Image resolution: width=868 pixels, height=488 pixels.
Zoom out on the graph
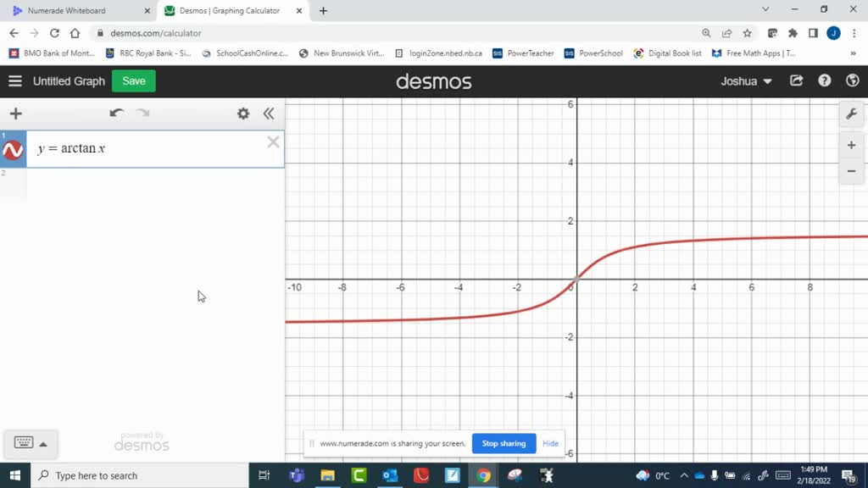(x=851, y=171)
